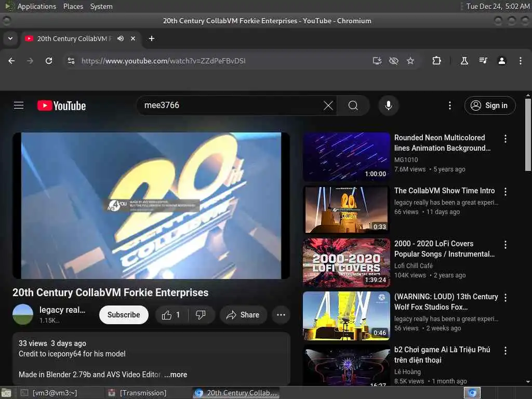
Task: Click the address bar URL
Action: coord(163,61)
